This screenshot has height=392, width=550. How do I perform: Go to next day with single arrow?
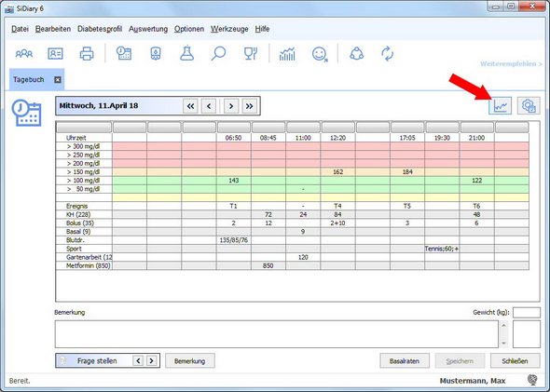tap(231, 106)
